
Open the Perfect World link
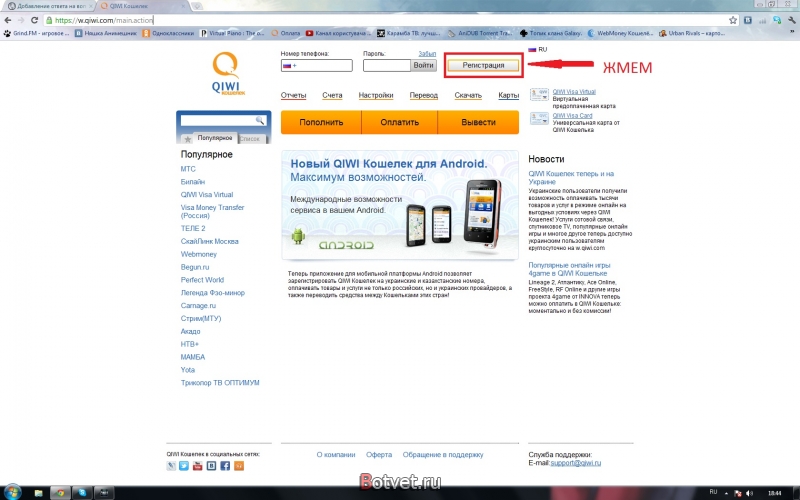(x=202, y=280)
